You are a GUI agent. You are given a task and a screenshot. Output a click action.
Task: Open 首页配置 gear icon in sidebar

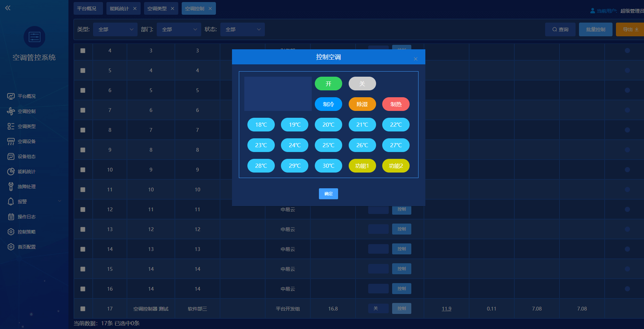click(11, 247)
